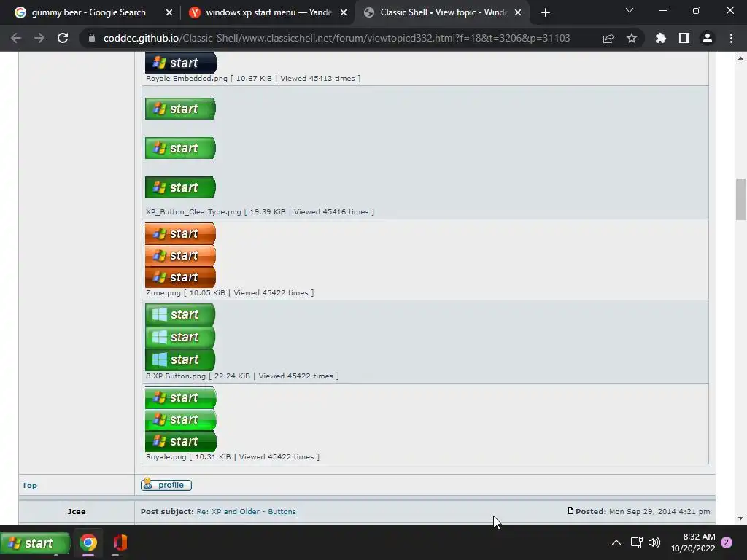Jump to Top of the page link

(x=29, y=485)
